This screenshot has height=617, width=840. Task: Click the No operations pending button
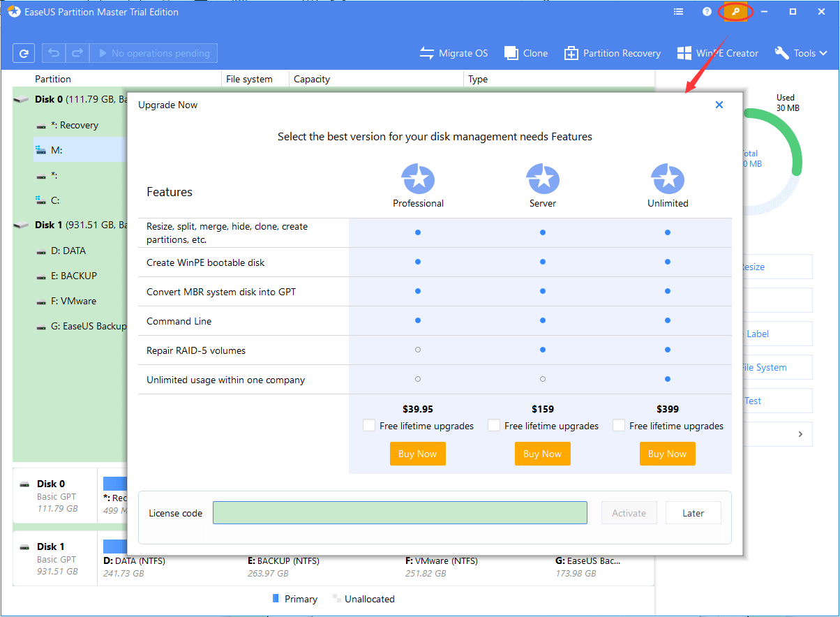pos(153,53)
